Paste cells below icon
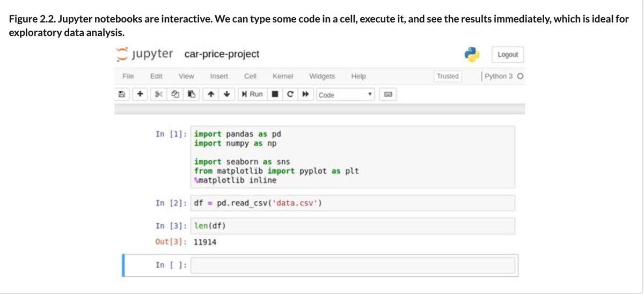The image size is (644, 294). point(191,94)
